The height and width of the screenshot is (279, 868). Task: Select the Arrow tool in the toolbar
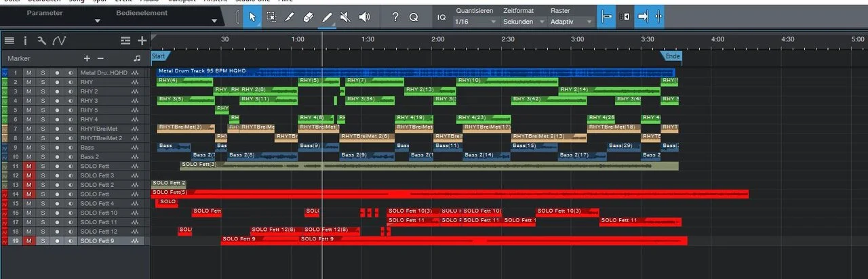coord(252,17)
